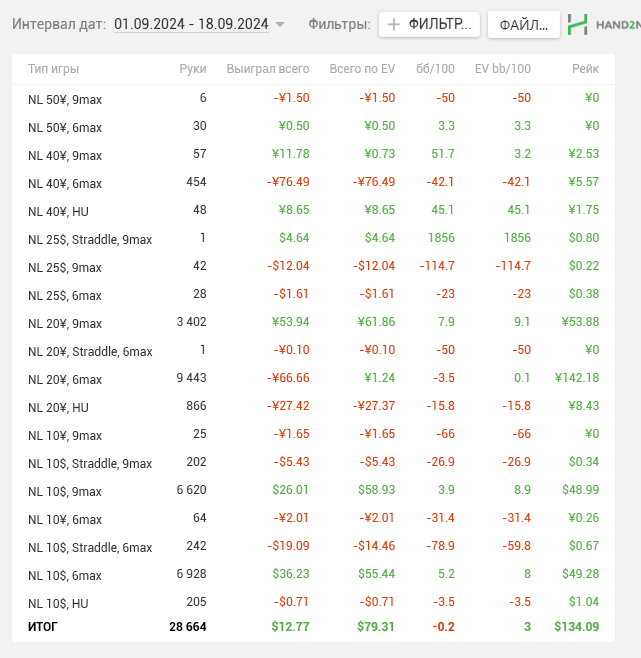Click EV value ¥61.86
This screenshot has height=658, width=641.
coord(377,322)
